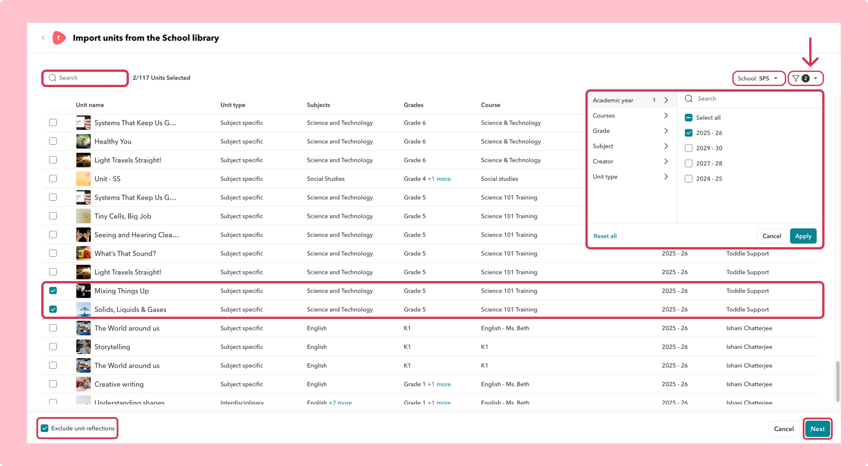Viewport: 868px width, 466px height.
Task: Deselect the Mixing Things Up checkbox
Action: (53, 291)
